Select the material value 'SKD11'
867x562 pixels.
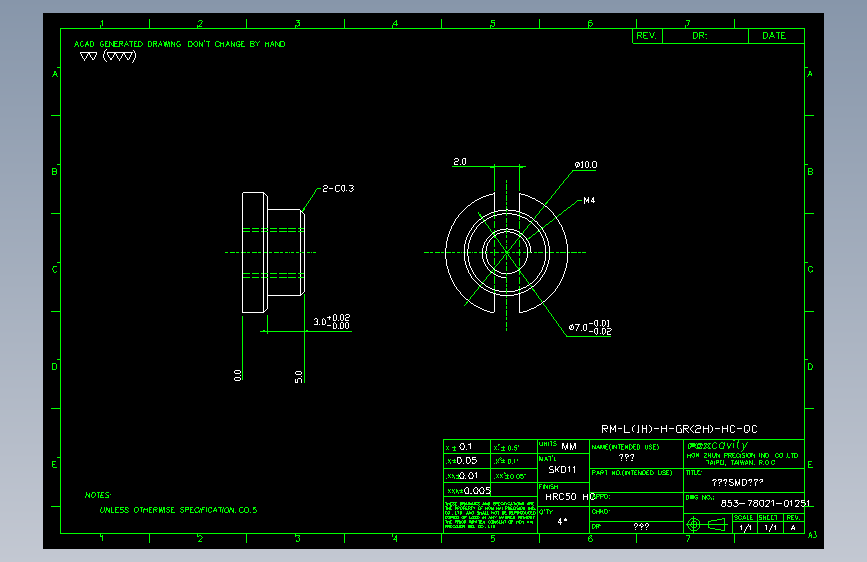[x=562, y=470]
